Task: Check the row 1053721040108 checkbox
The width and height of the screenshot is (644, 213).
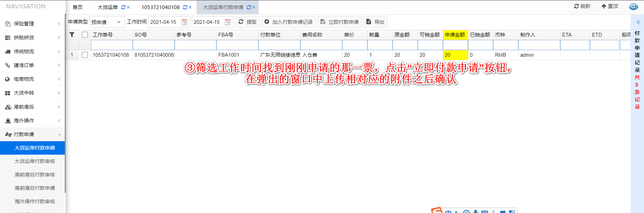Action: pyautogui.click(x=85, y=55)
